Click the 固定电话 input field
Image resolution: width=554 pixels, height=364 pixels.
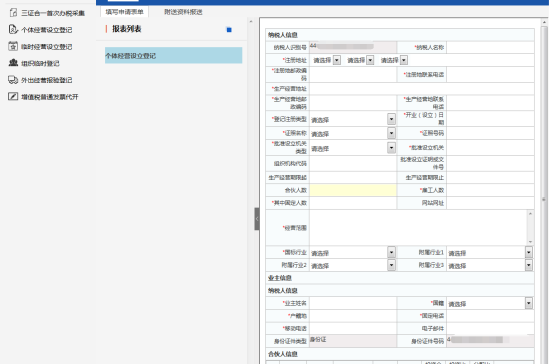(x=490, y=316)
